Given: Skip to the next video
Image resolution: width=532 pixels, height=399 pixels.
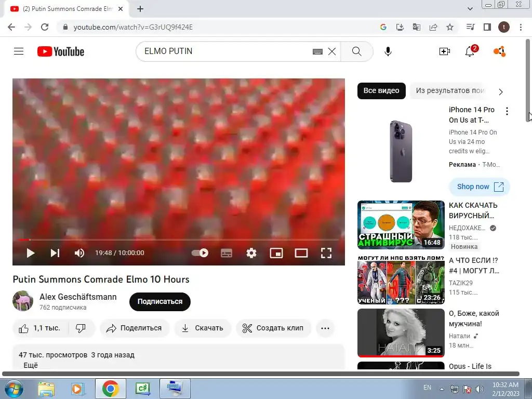Looking at the screenshot, I should [55, 253].
